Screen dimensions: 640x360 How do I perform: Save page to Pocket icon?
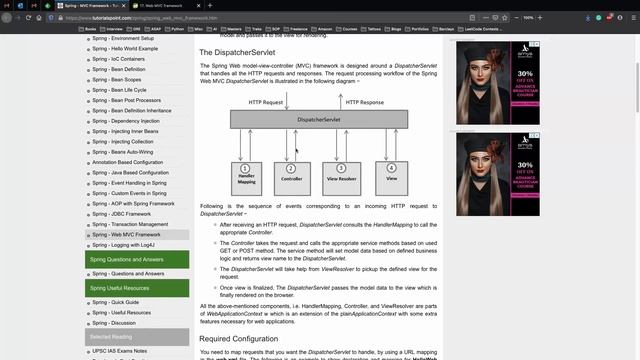495,18
